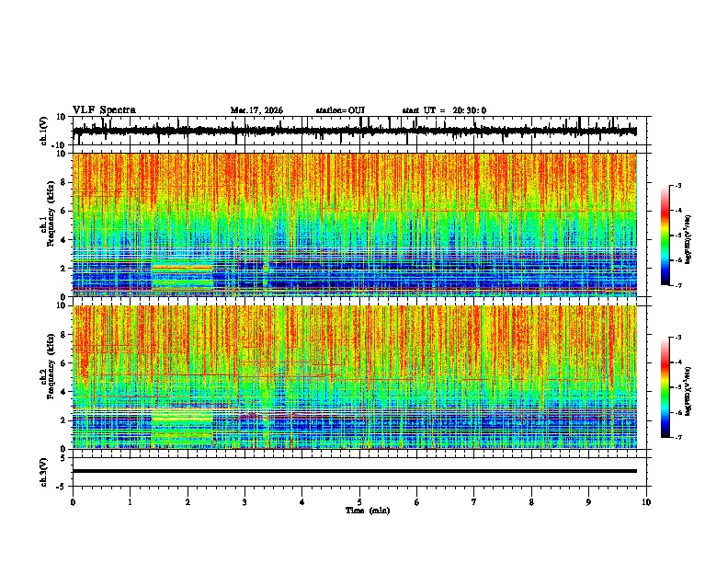
Task: Click the "1" time axis tick label
Action: 130,501
